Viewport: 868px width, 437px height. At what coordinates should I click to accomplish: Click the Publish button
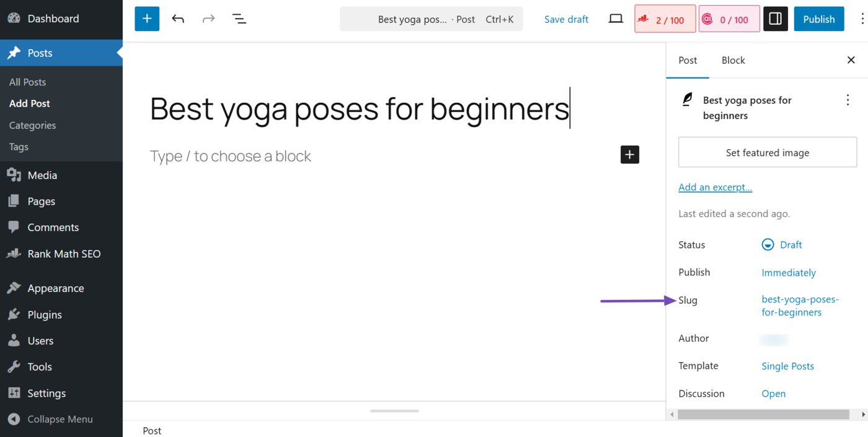point(819,19)
